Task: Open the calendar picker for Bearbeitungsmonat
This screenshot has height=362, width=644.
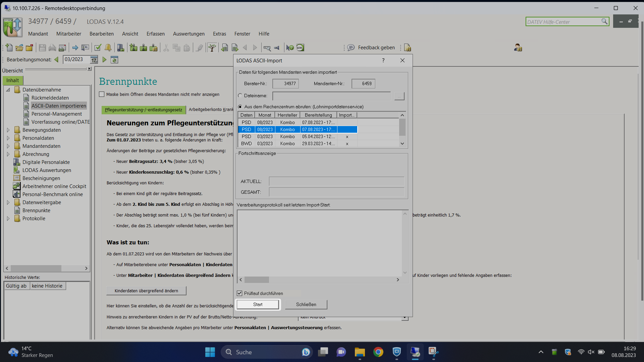Action: pyautogui.click(x=94, y=60)
